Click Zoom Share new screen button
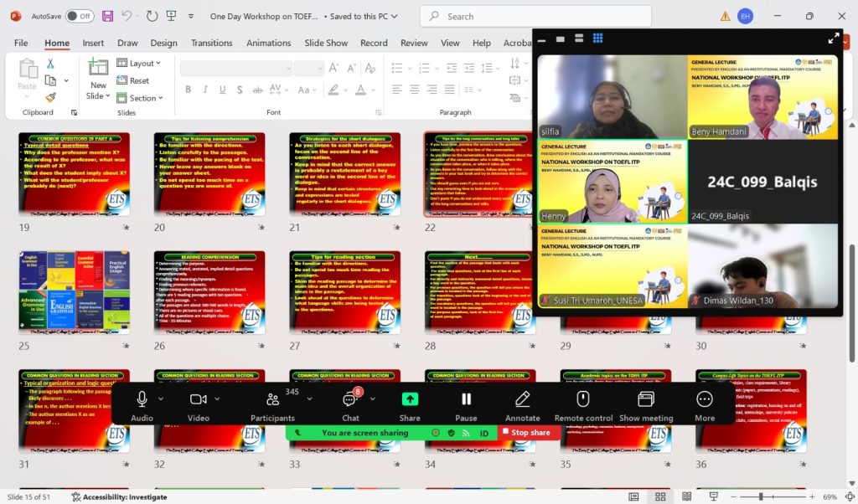 tap(410, 405)
